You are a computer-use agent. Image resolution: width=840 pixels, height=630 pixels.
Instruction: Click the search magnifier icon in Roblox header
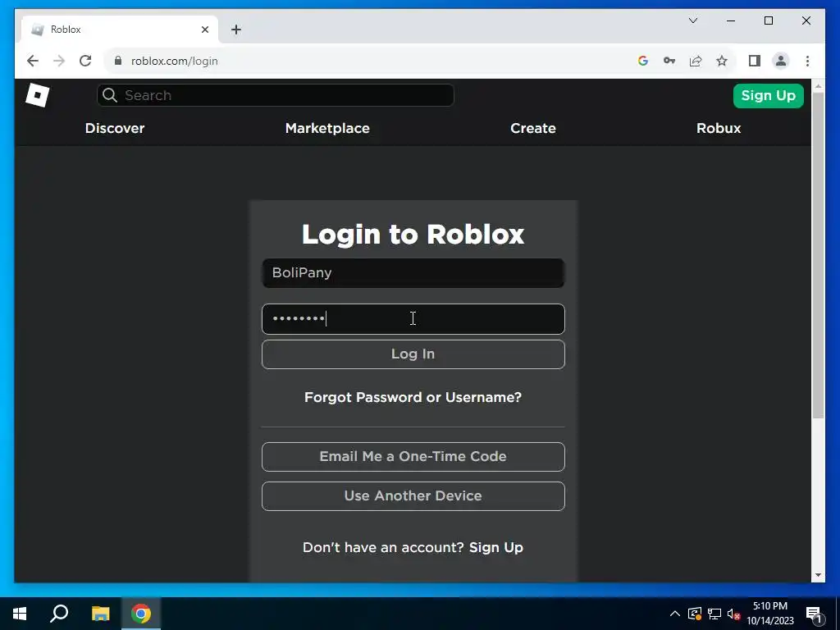click(110, 95)
